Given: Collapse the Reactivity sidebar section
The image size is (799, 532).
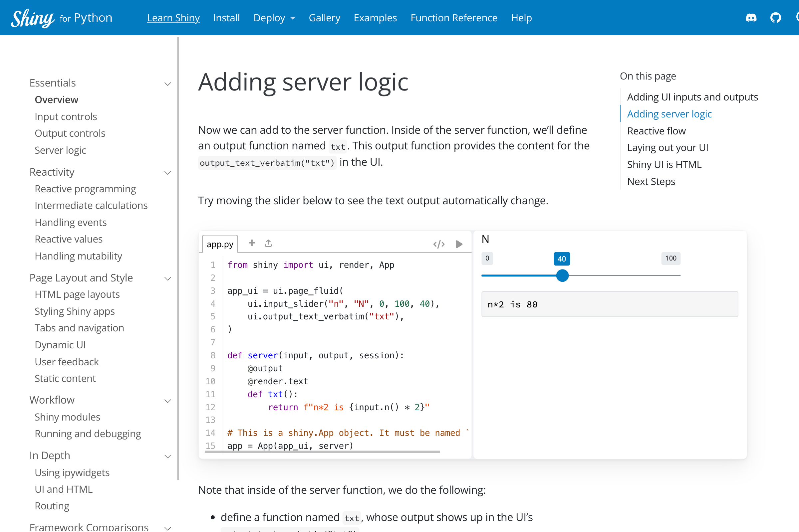Looking at the screenshot, I should pyautogui.click(x=168, y=173).
